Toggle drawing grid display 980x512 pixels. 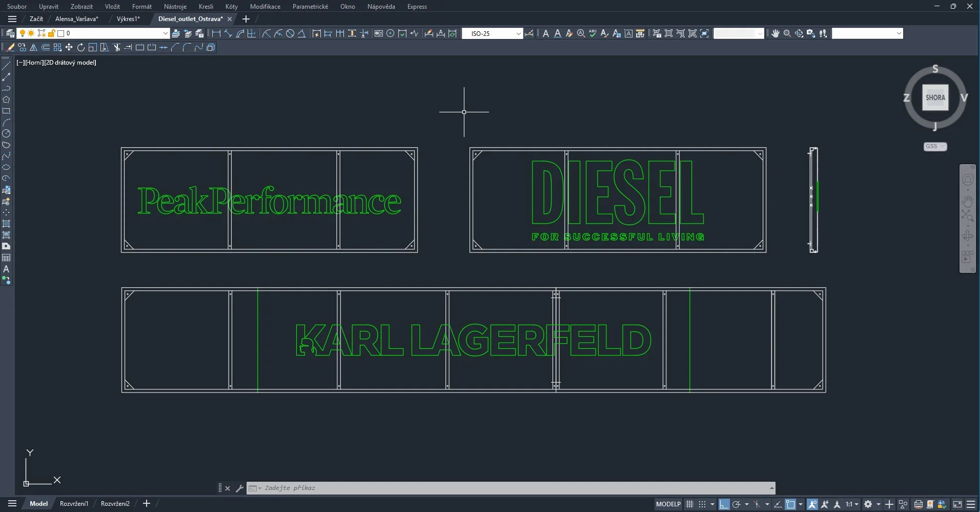tap(690, 504)
